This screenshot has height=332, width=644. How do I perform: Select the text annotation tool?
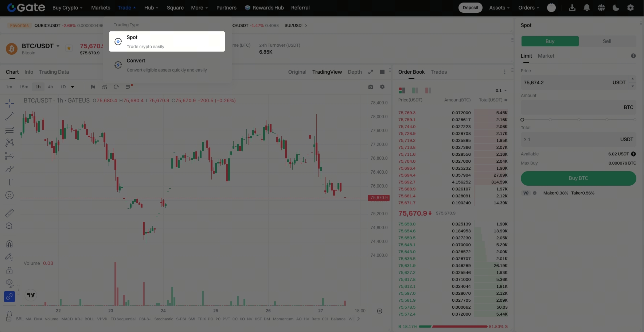pyautogui.click(x=9, y=182)
